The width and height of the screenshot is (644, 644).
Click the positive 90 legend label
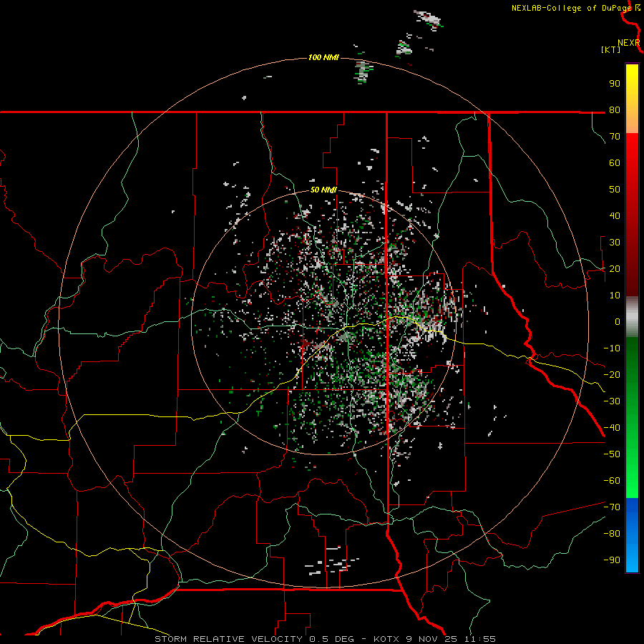tap(615, 84)
